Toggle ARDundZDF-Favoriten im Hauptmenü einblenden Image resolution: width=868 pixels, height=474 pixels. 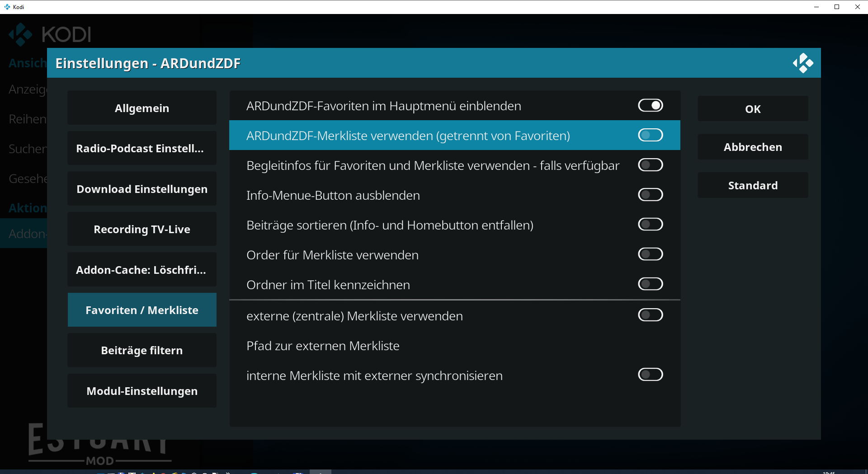(650, 106)
